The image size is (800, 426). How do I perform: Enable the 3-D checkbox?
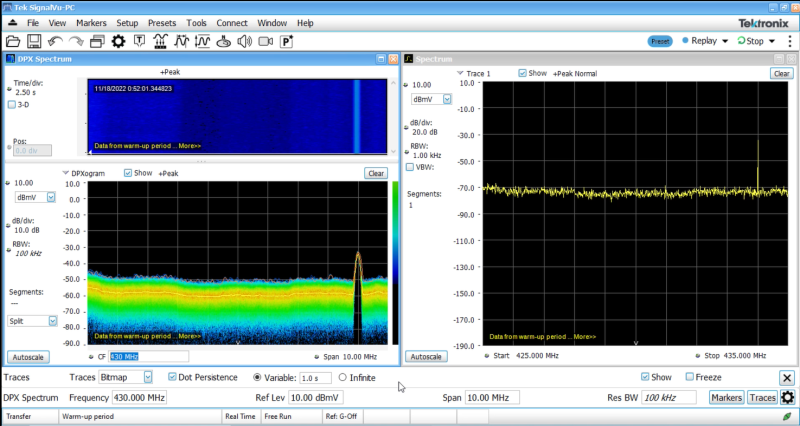point(12,104)
